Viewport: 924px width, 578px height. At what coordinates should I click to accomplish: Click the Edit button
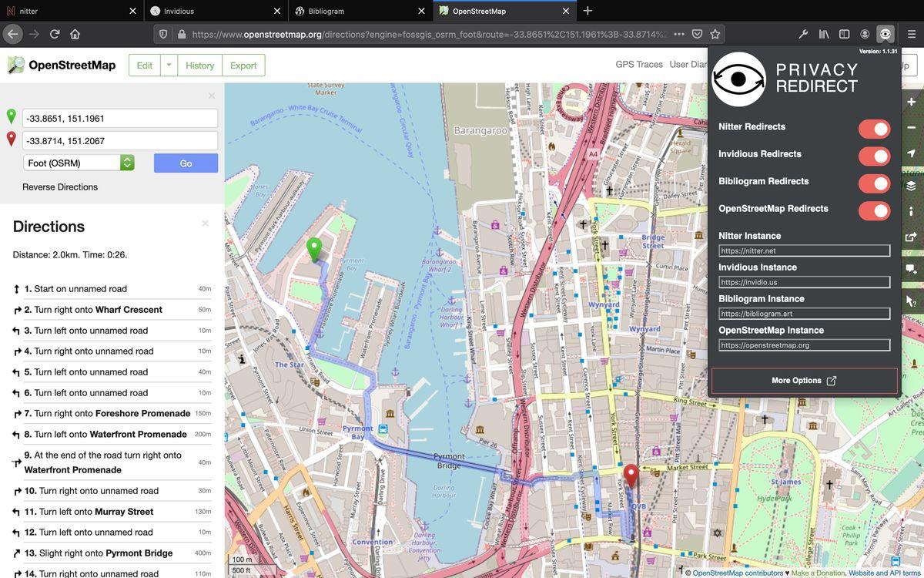[145, 65]
